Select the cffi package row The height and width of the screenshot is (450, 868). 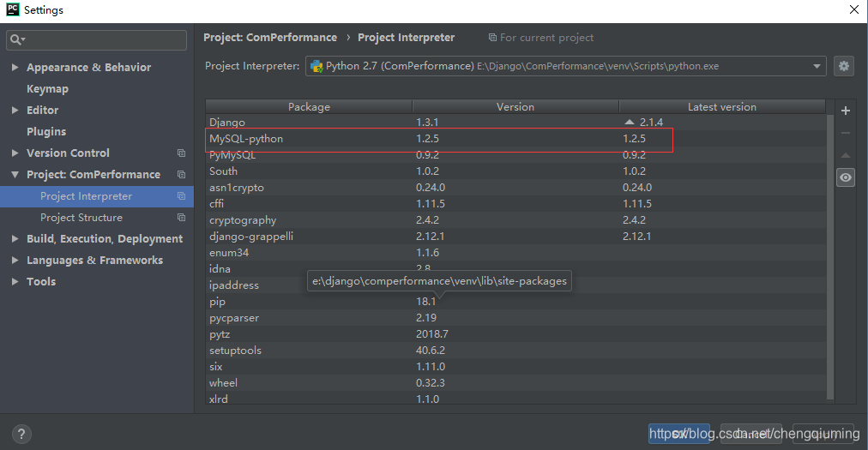[516, 204]
